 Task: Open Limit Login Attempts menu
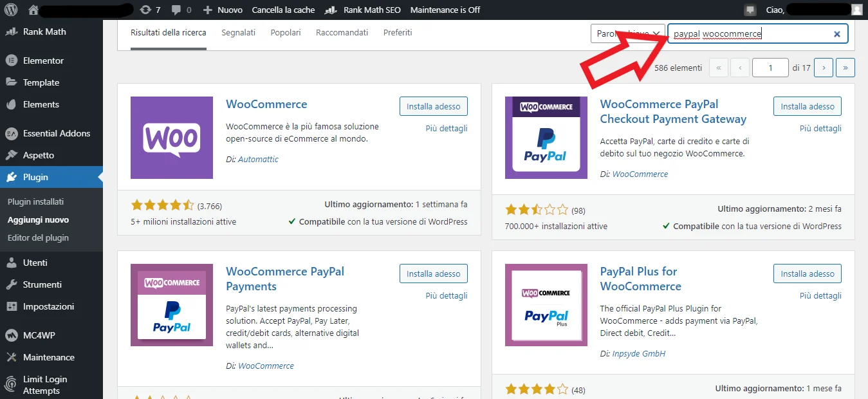(51, 385)
